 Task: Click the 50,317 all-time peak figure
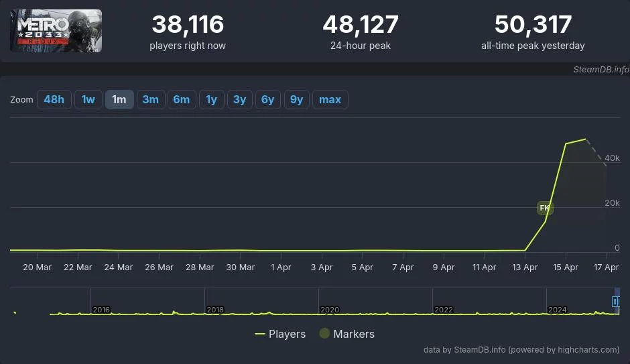point(533,25)
